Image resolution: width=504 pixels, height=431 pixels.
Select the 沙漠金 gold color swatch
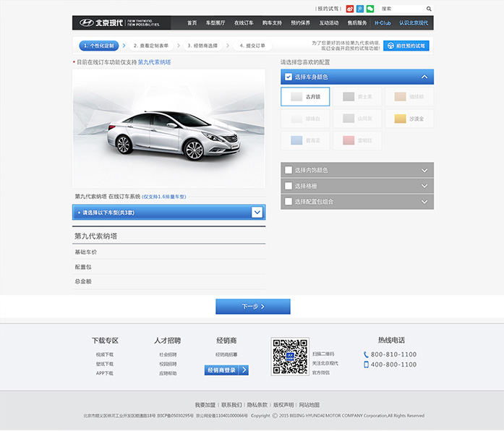click(x=409, y=119)
